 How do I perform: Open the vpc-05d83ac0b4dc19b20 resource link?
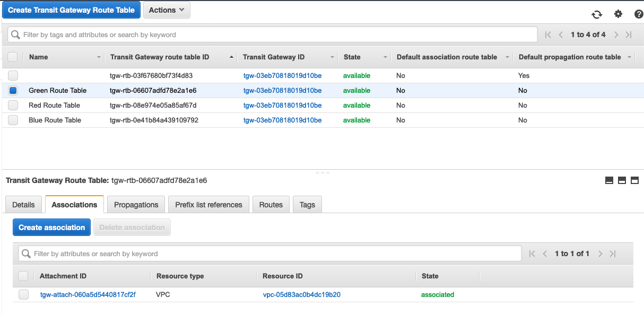301,295
